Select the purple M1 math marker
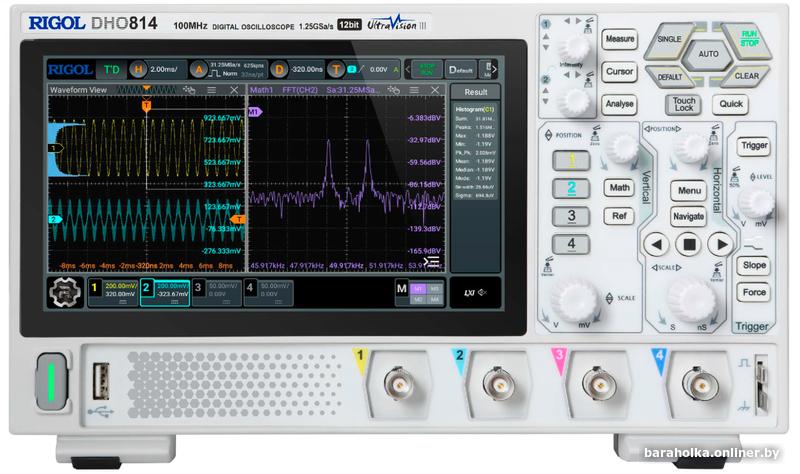Screen dimensions: 800x474 coord(255,112)
